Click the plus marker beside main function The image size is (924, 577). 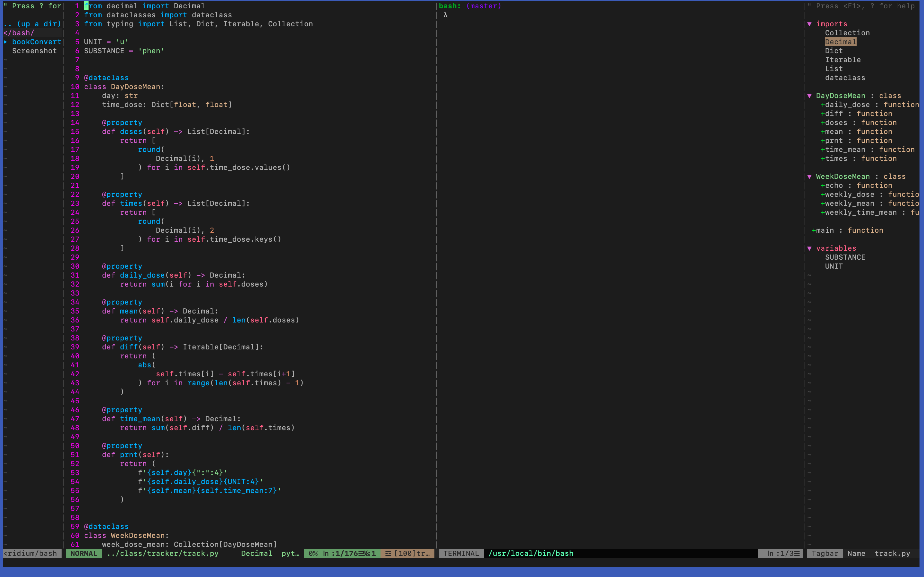814,230
